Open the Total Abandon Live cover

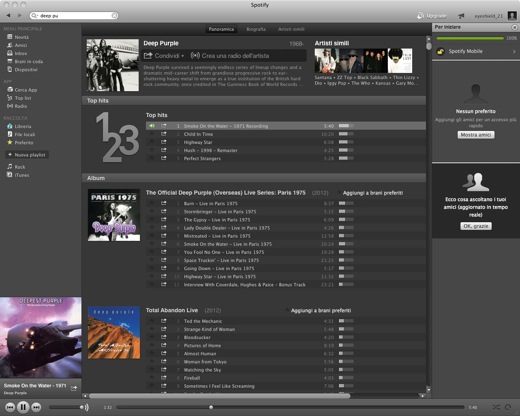(x=114, y=333)
